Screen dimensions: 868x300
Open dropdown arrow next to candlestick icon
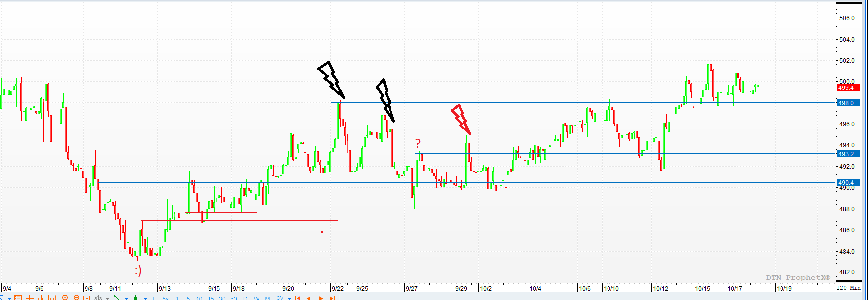coord(145,299)
